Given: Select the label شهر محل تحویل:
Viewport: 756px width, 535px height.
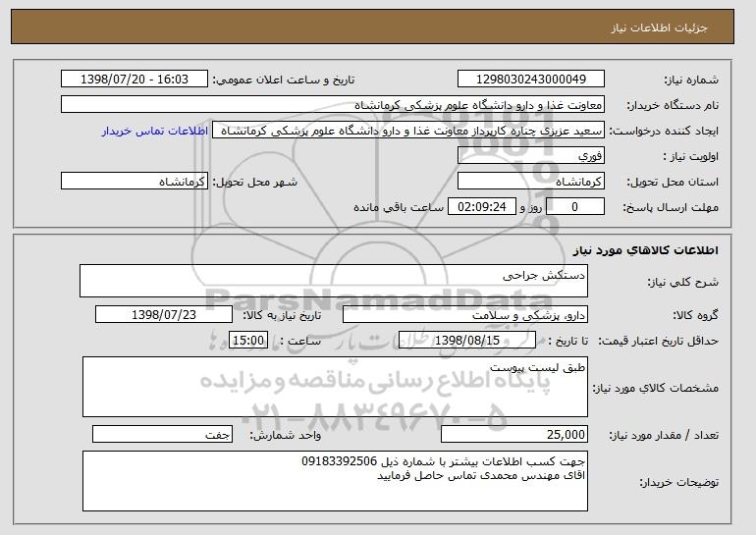Looking at the screenshot, I should click(255, 182).
